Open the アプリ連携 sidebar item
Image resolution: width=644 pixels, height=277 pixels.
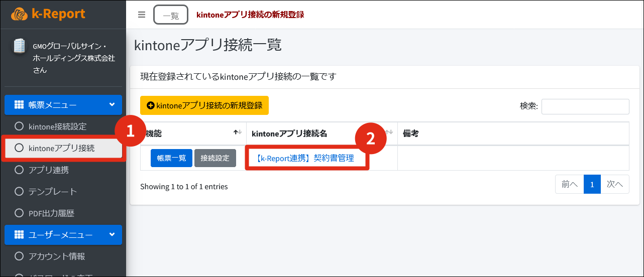coord(49,170)
